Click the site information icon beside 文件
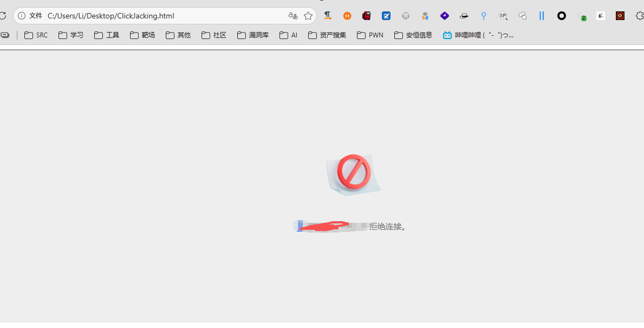 (21, 16)
